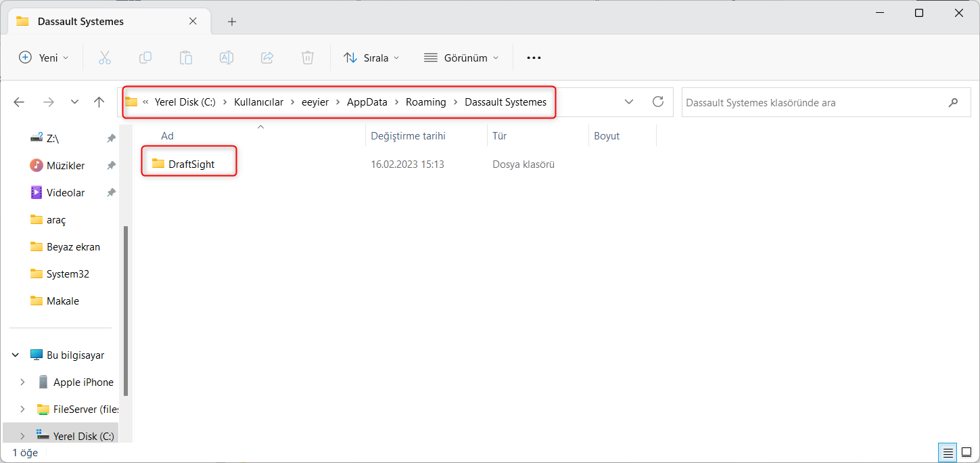Image resolution: width=980 pixels, height=463 pixels.
Task: Open the DraftSight folder
Action: 191,163
